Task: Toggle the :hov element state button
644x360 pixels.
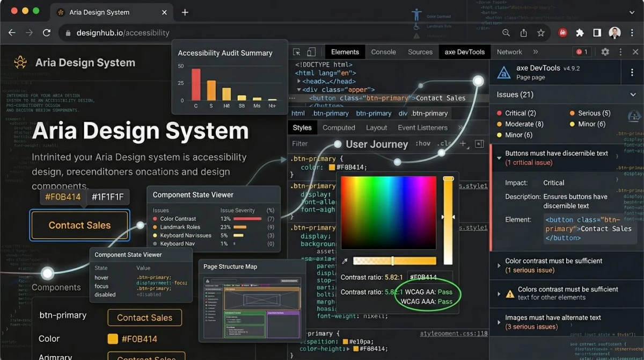Action: click(x=423, y=144)
